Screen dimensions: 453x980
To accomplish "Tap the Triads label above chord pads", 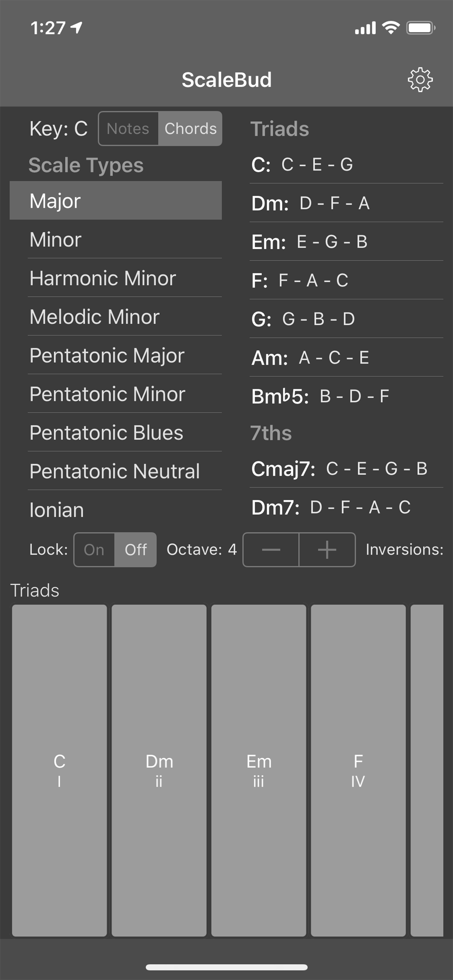I will pos(35,590).
